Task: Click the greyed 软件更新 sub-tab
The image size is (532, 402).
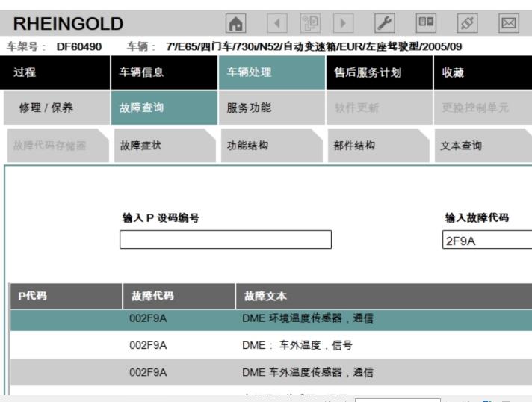Action: pyautogui.click(x=380, y=108)
